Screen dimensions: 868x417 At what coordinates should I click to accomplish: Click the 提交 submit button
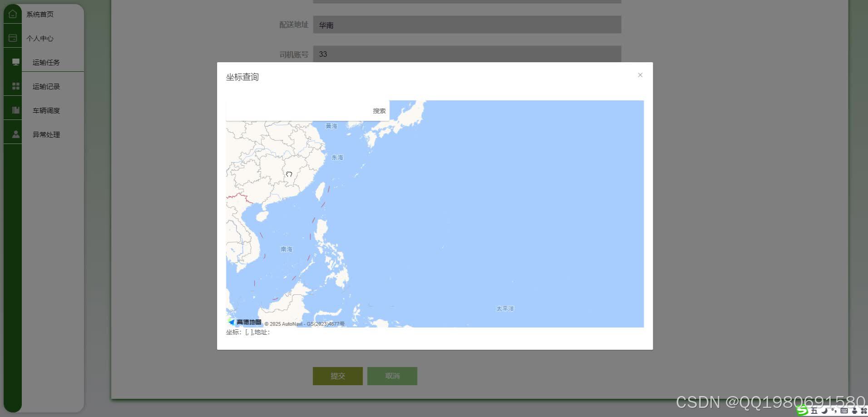point(337,376)
